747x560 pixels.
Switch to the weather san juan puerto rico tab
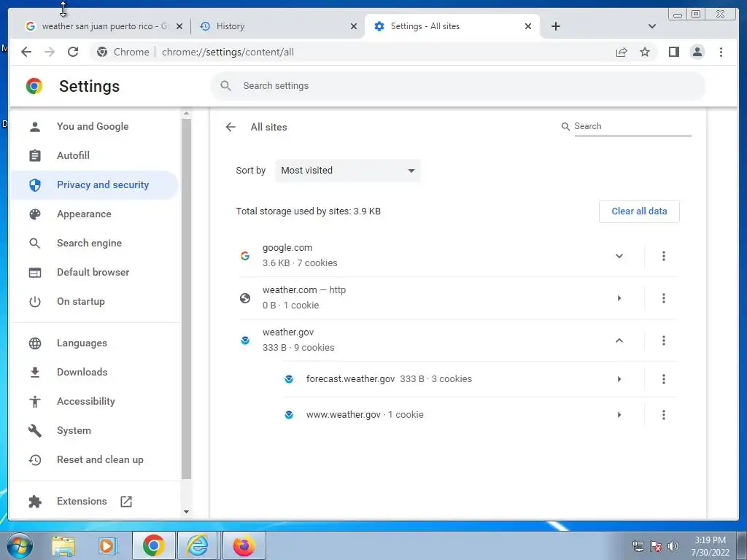point(100,26)
